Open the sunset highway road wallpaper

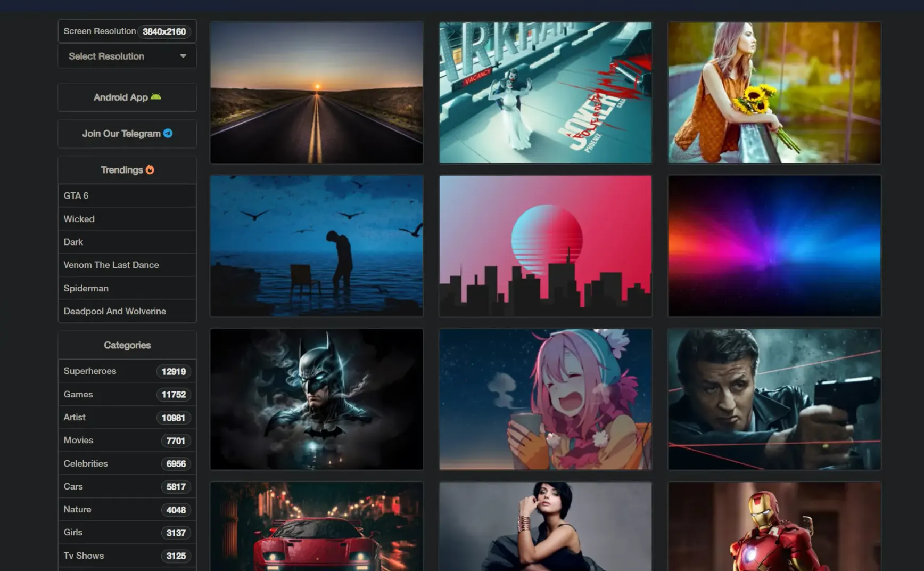point(317,93)
